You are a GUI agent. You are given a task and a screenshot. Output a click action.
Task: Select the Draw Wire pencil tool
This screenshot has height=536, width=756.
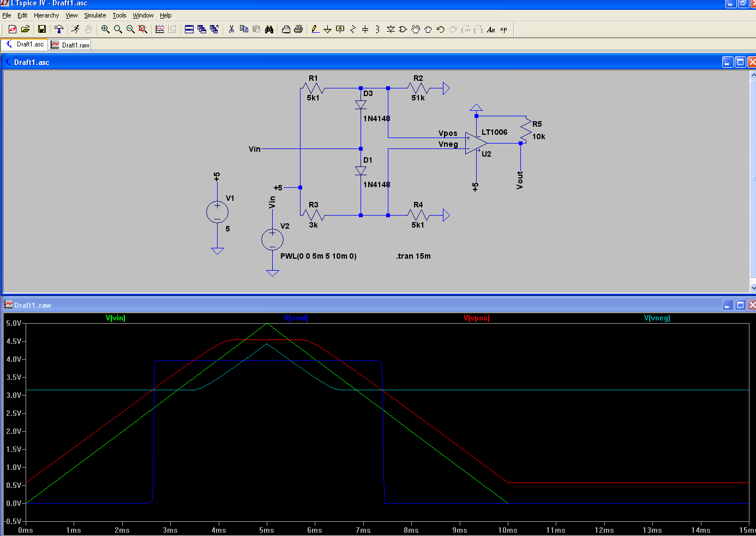(x=315, y=29)
